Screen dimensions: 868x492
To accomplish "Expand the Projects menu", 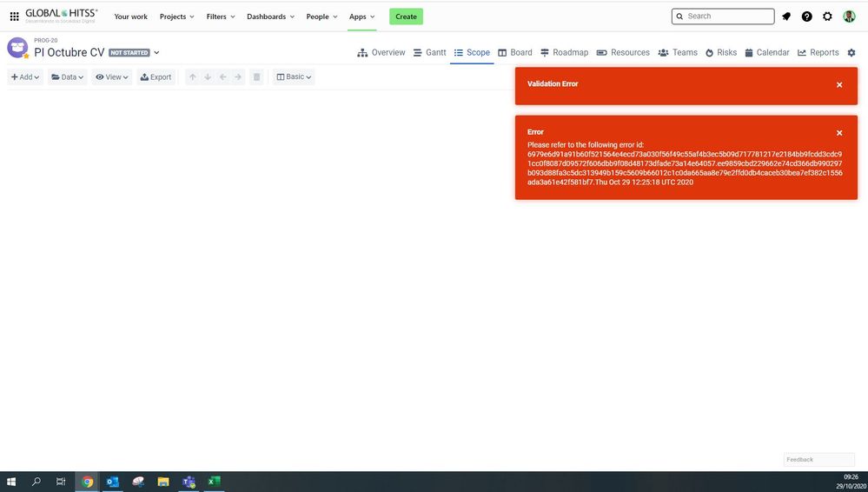I will 176,17.
